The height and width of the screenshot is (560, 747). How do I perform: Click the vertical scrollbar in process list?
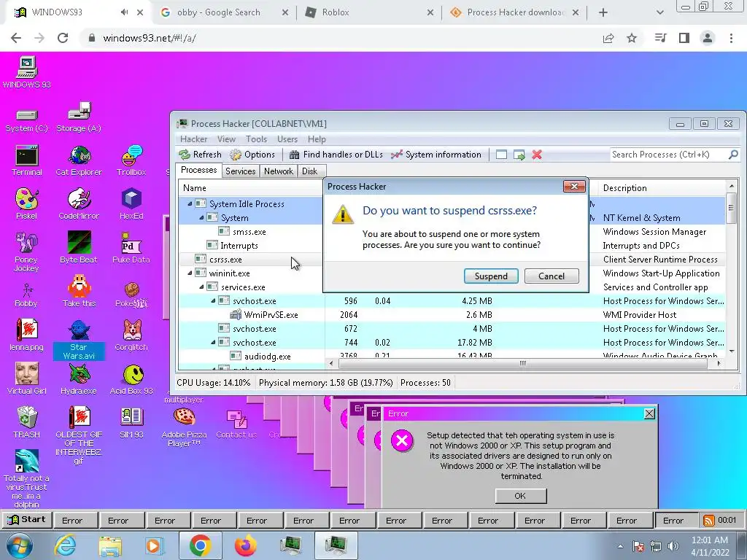pos(731,208)
